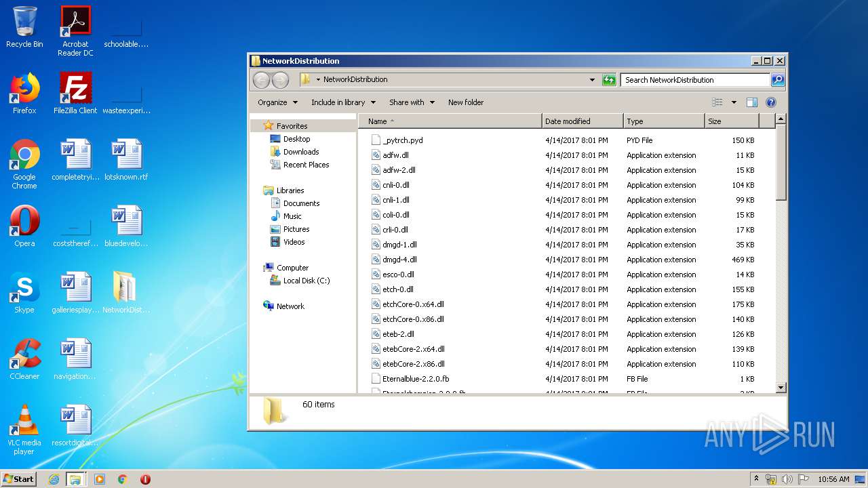The image size is (868, 488).
Task: Open media player taskbar icon
Action: pyautogui.click(x=100, y=479)
